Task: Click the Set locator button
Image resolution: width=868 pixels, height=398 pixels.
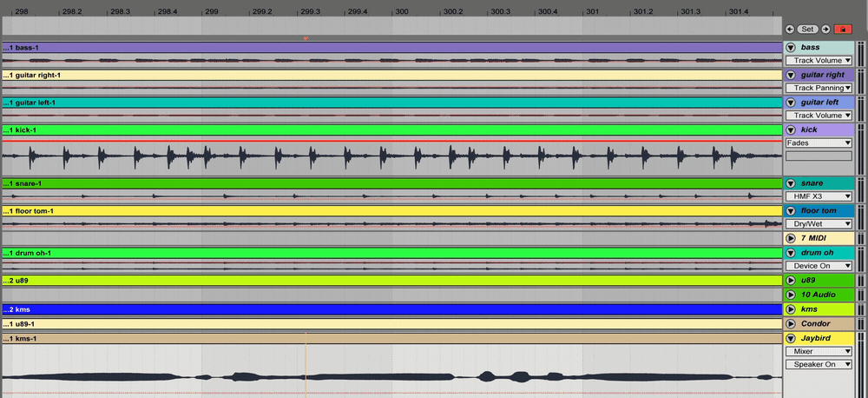Action: 807,30
